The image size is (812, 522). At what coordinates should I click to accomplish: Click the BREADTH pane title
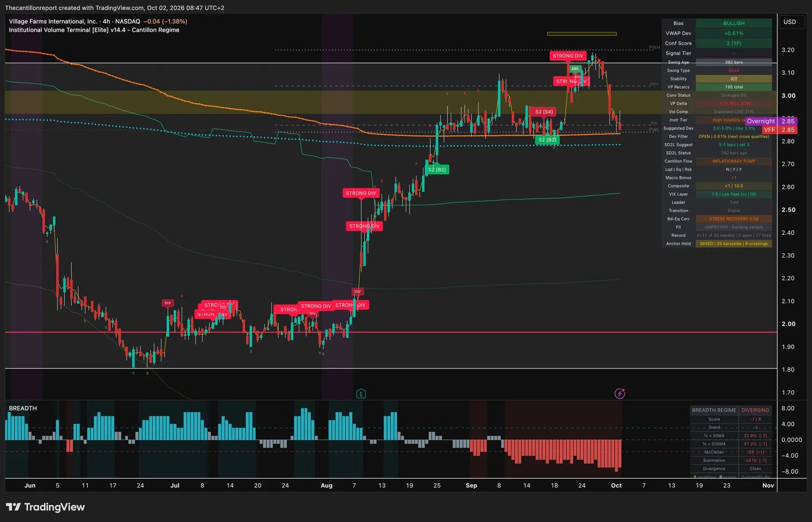tap(23, 408)
